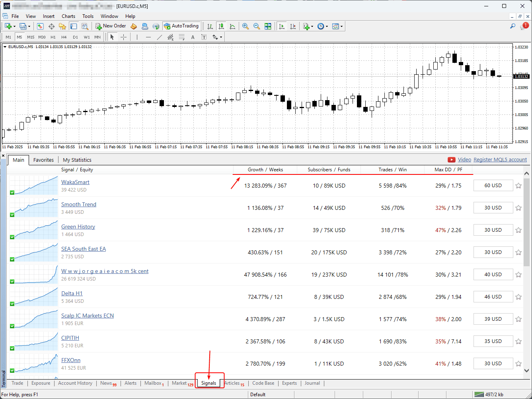Toggle Chart Shift
532x399 pixels.
[293, 26]
